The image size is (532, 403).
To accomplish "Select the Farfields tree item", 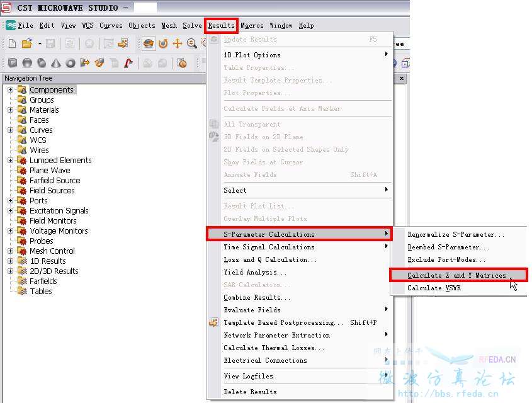I will click(43, 281).
